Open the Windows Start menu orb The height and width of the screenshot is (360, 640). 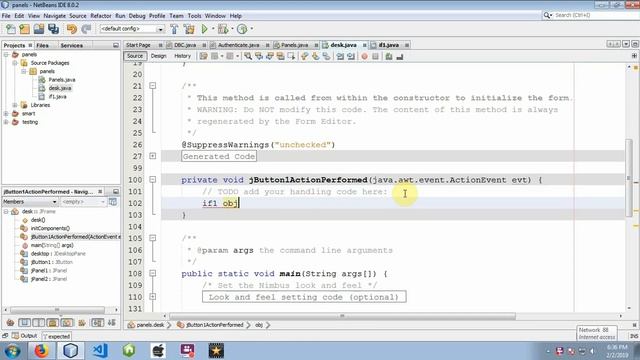pyautogui.click(x=12, y=351)
